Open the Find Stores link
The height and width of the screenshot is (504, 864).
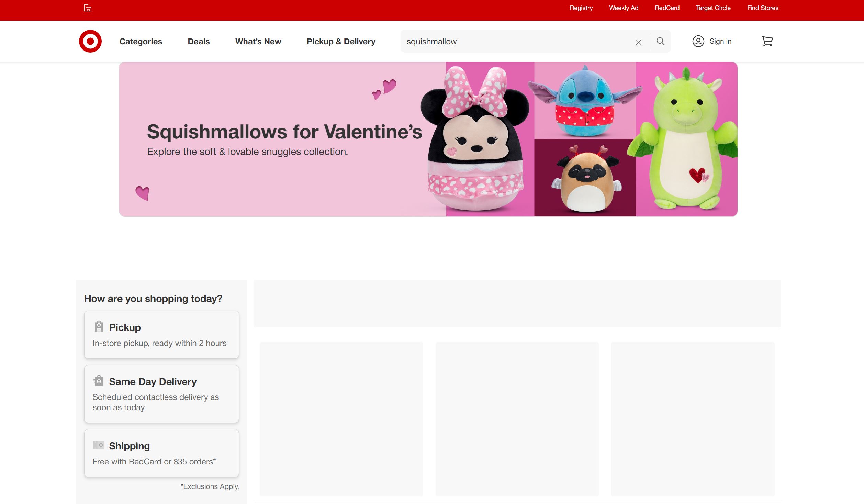point(763,8)
